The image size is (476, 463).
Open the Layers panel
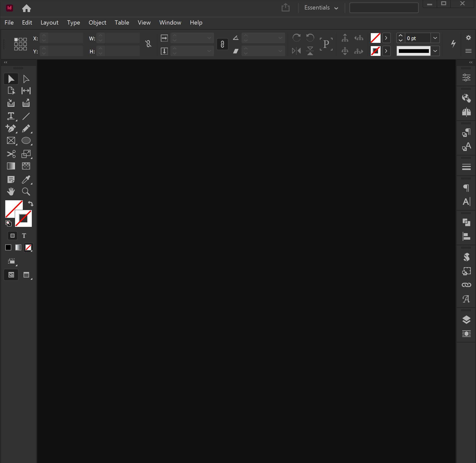click(466, 320)
